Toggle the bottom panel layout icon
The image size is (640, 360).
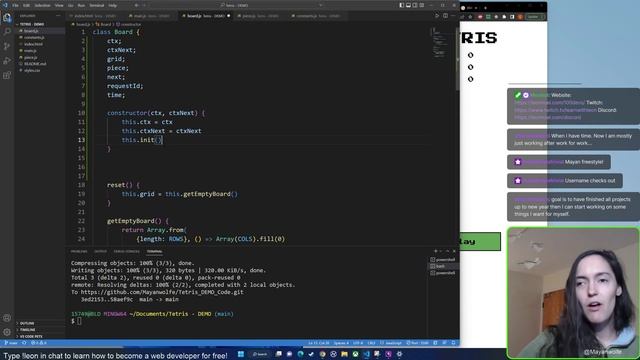[x=408, y=5]
